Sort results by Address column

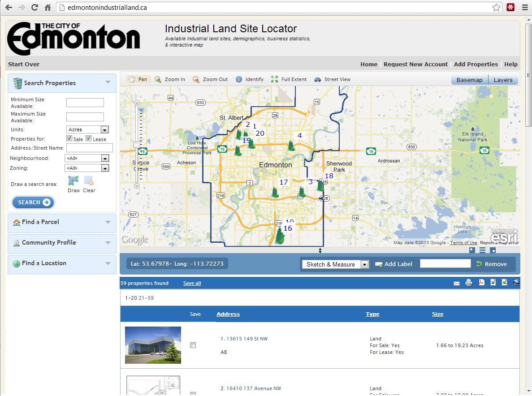(x=228, y=314)
